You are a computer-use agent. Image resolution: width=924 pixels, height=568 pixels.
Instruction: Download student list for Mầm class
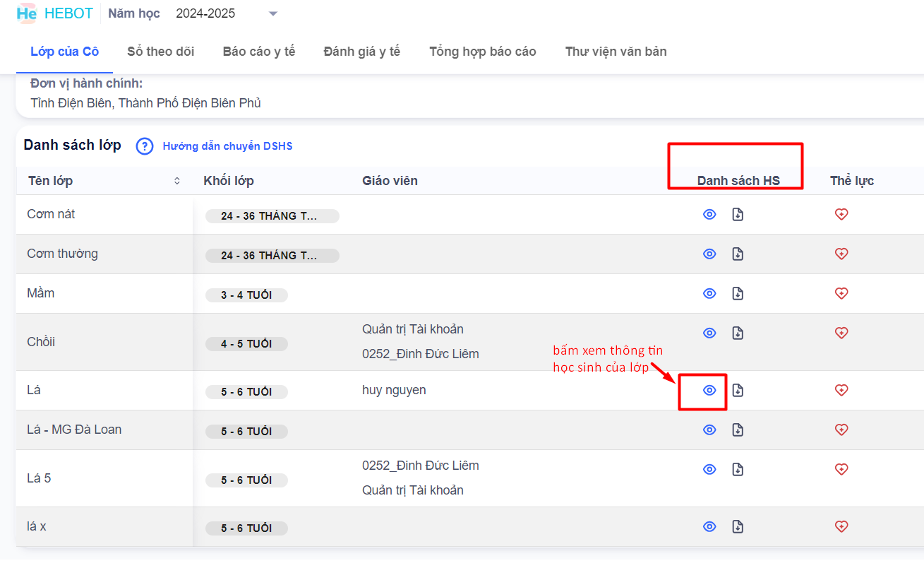pyautogui.click(x=738, y=294)
